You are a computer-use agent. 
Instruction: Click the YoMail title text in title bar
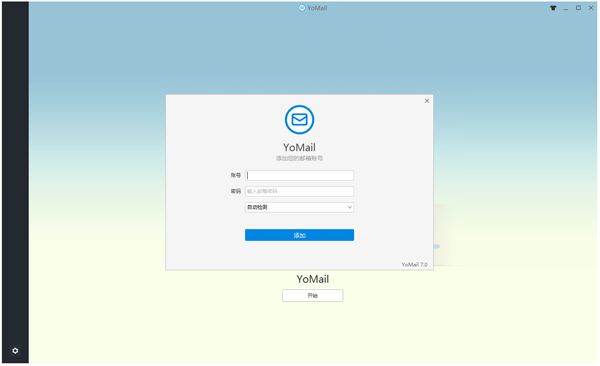tap(317, 8)
